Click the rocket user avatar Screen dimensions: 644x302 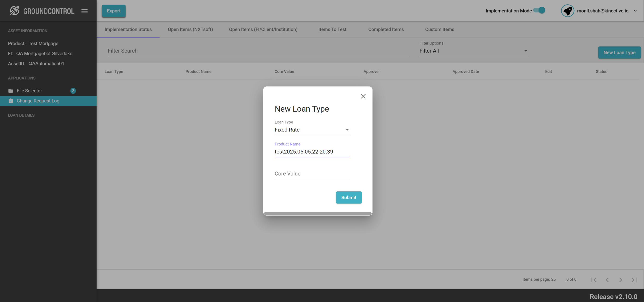pos(567,11)
